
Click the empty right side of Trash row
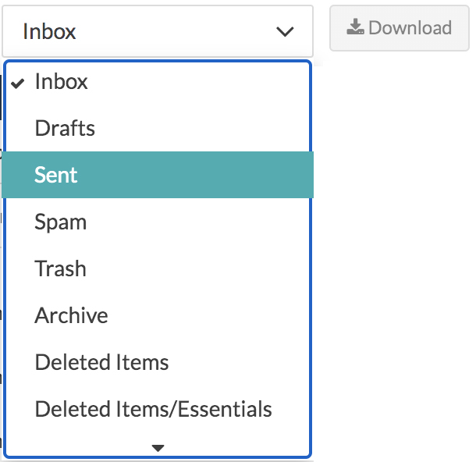click(x=234, y=268)
